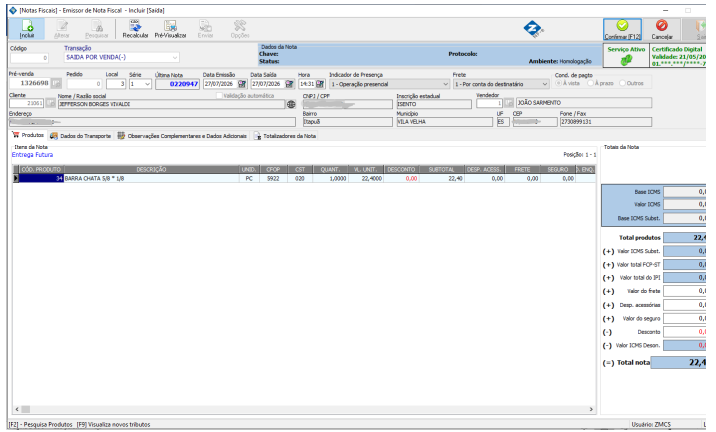Image resolution: width=716 pixels, height=432 pixels.
Task: Click the Pesquisar toolbar icon
Action: (x=96, y=29)
